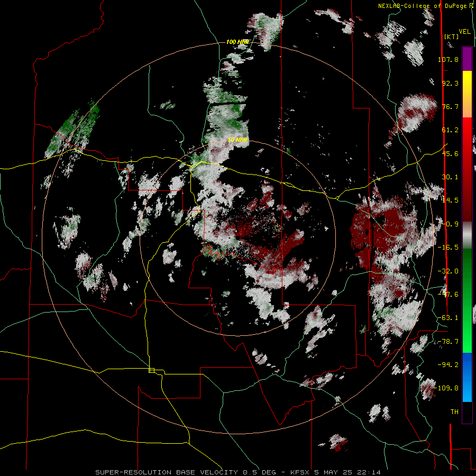Click the TH legend label
Screen dimensions: 476x476
pos(454,412)
